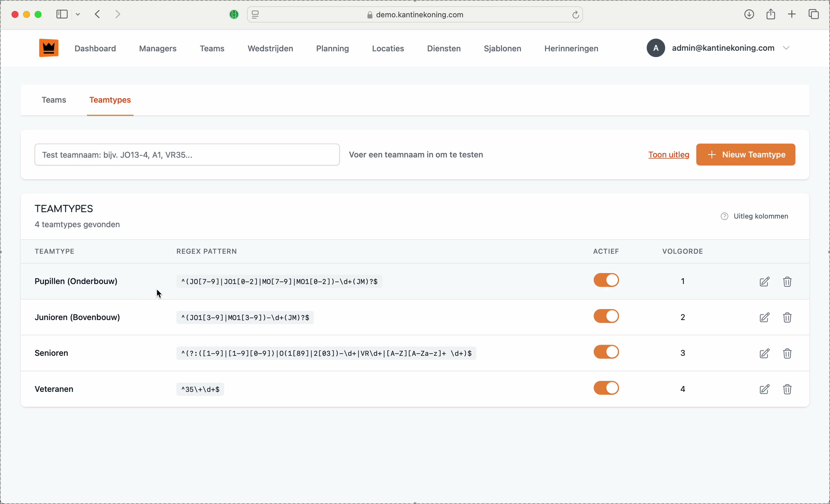This screenshot has width=830, height=504.
Task: Click the Kantinekoning crown logo
Action: [48, 48]
